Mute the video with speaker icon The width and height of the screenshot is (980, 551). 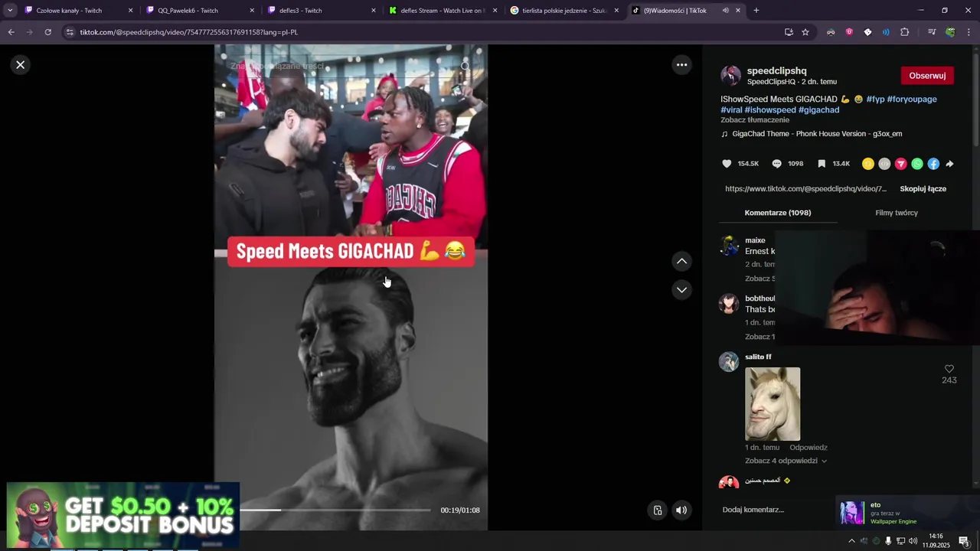(681, 510)
